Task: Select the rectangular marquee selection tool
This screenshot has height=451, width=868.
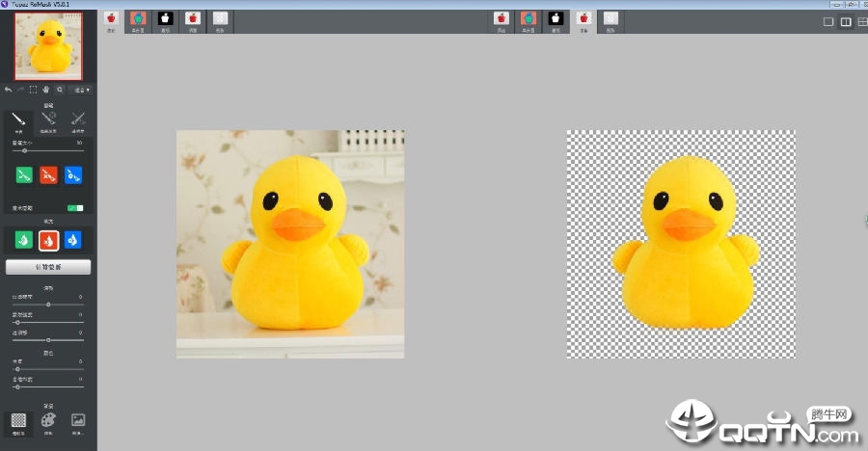Action: coord(33,89)
